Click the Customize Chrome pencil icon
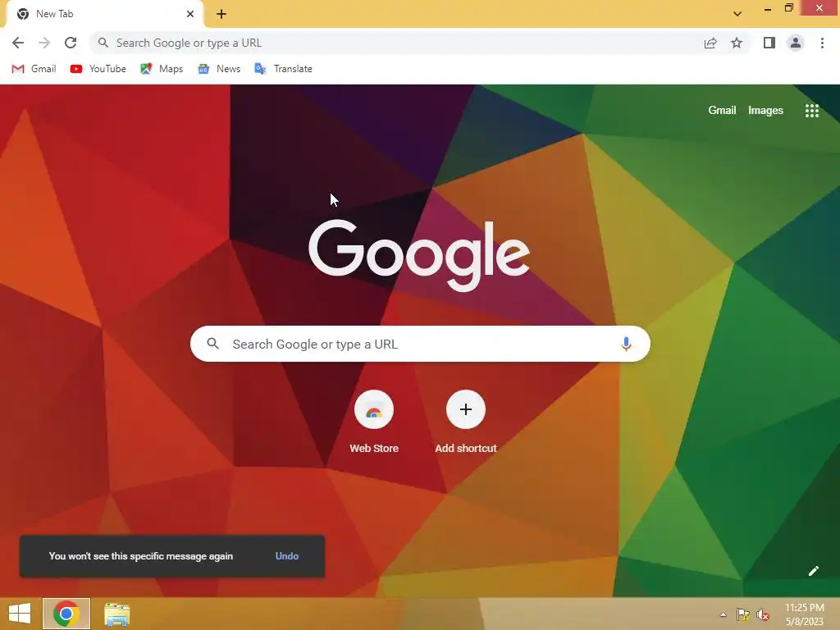Screen dimensions: 840x630 pos(813,571)
